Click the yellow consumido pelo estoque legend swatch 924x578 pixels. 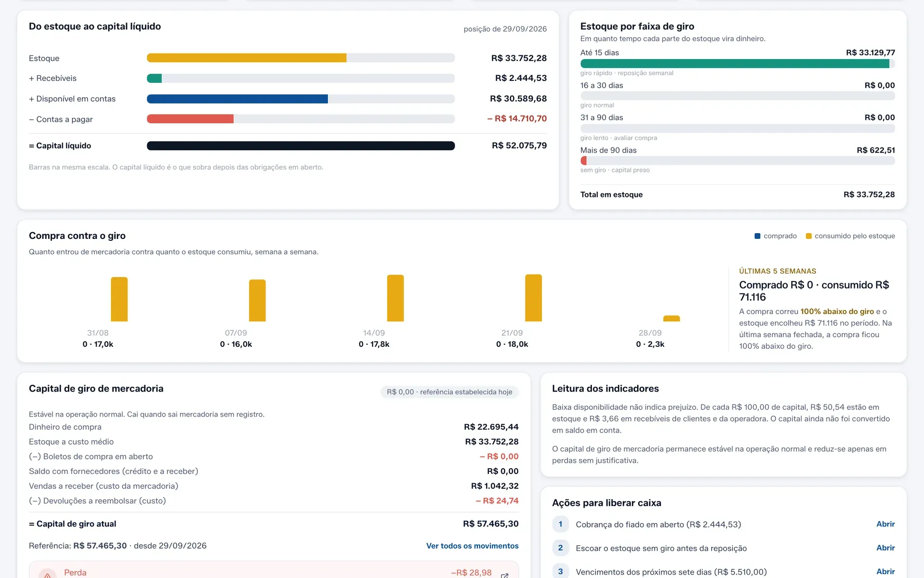point(808,236)
